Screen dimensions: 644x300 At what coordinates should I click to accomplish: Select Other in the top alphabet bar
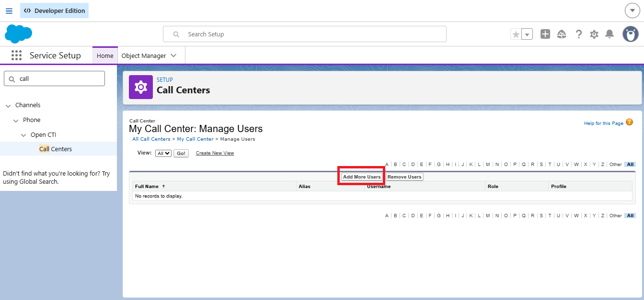(616, 165)
